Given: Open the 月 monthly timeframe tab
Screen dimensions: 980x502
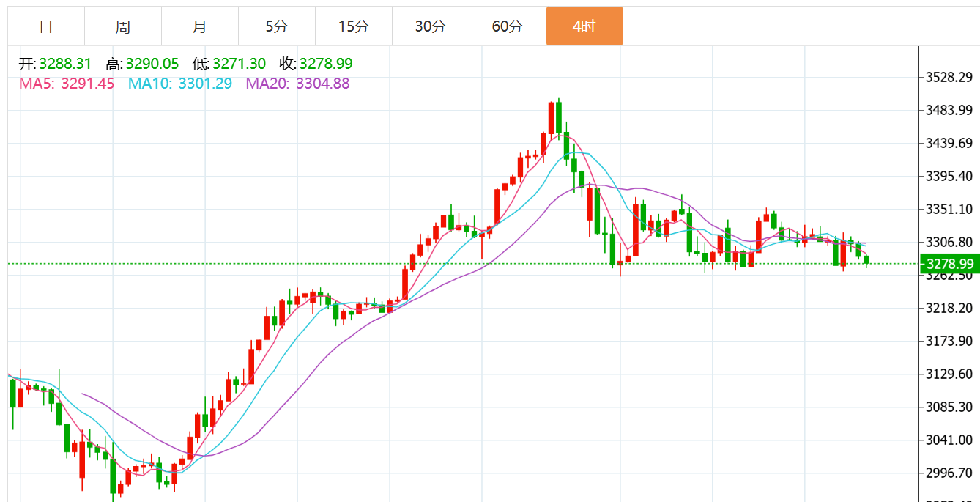Looking at the screenshot, I should [199, 26].
